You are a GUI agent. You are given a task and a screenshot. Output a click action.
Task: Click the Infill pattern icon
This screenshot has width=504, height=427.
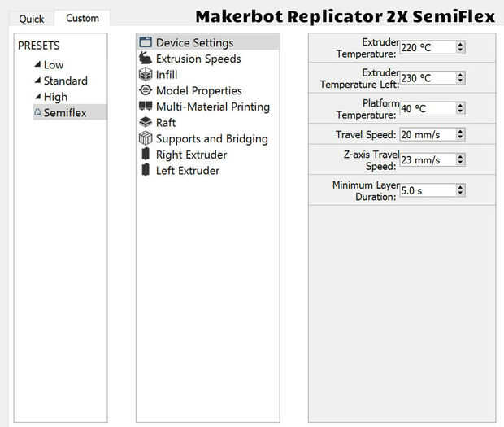point(146,74)
